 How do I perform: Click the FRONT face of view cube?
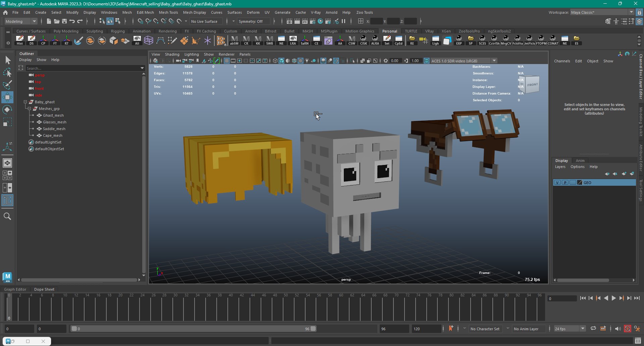point(532,85)
